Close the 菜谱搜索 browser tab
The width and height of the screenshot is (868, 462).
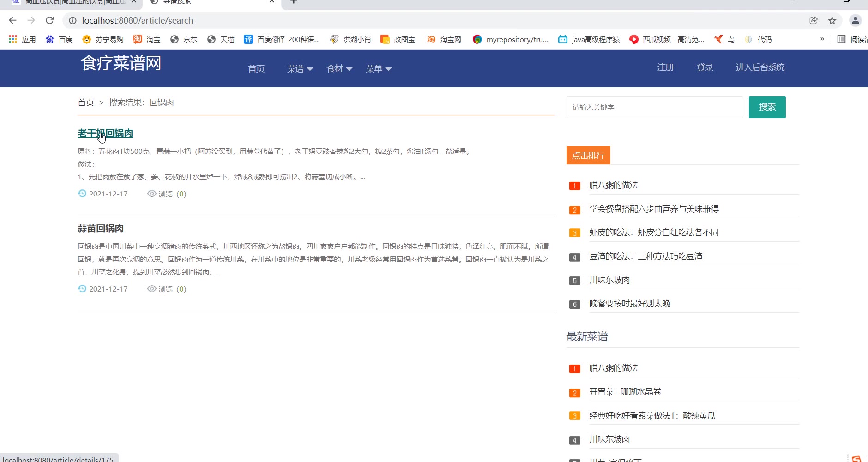click(x=272, y=1)
